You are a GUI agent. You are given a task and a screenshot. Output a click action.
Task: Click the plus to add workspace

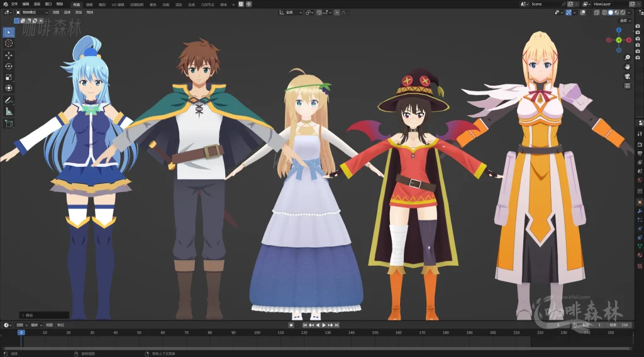[233, 4]
